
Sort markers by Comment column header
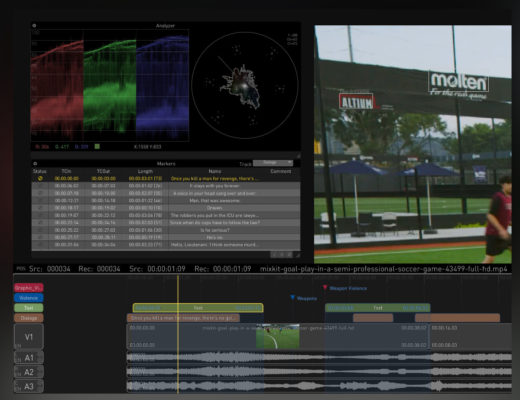pyautogui.click(x=281, y=171)
